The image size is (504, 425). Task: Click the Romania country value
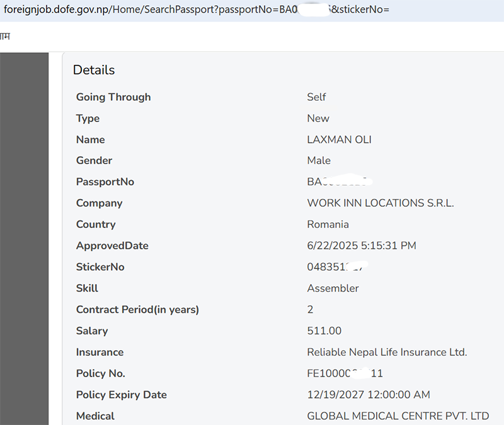tap(328, 224)
